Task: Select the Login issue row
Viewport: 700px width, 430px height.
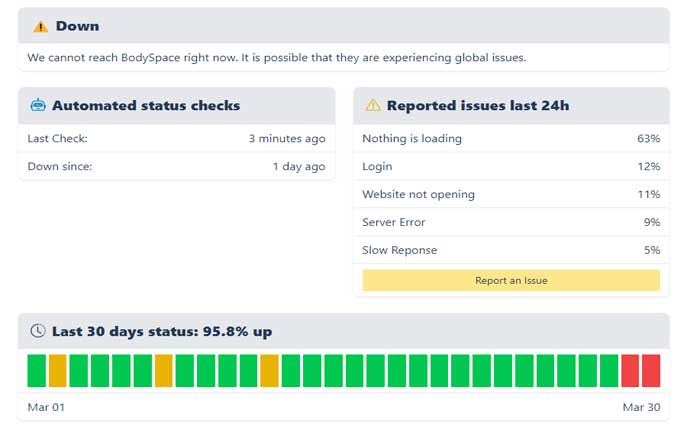Action: click(x=511, y=166)
